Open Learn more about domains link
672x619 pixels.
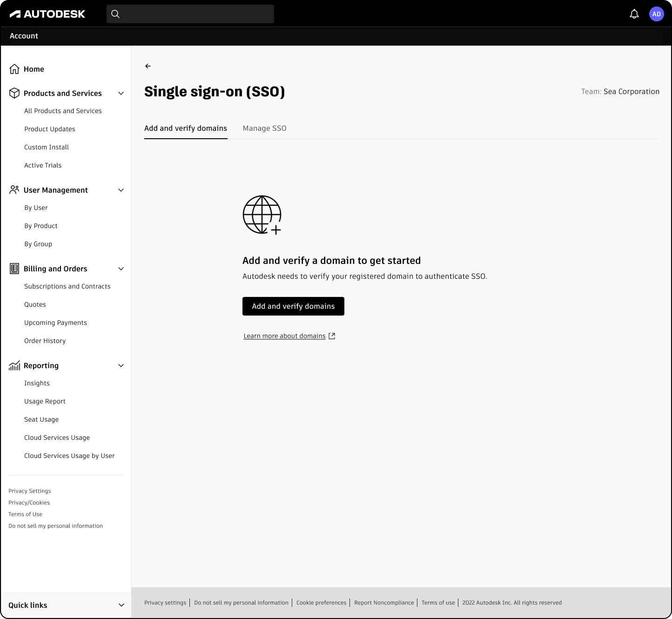(x=284, y=336)
